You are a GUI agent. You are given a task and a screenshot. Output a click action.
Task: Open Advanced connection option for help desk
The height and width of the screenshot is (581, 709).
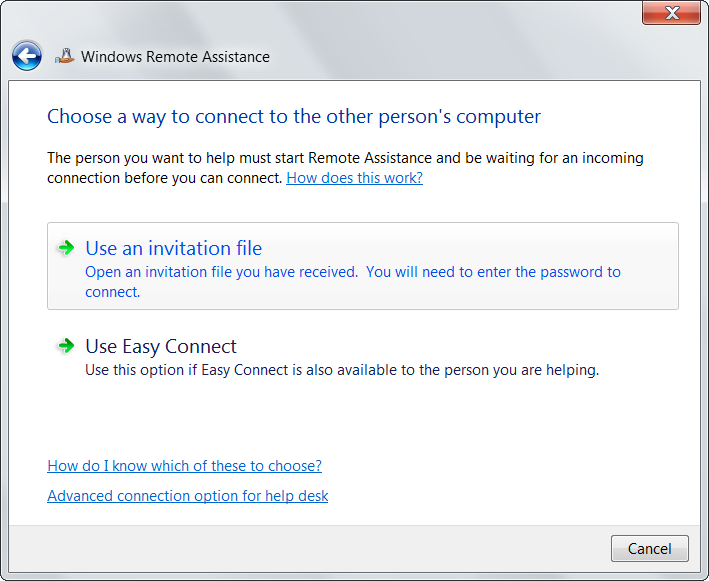[x=187, y=496]
